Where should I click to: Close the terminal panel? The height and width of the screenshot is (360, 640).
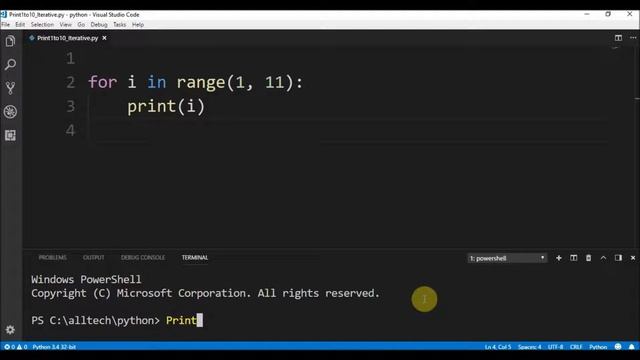click(633, 258)
